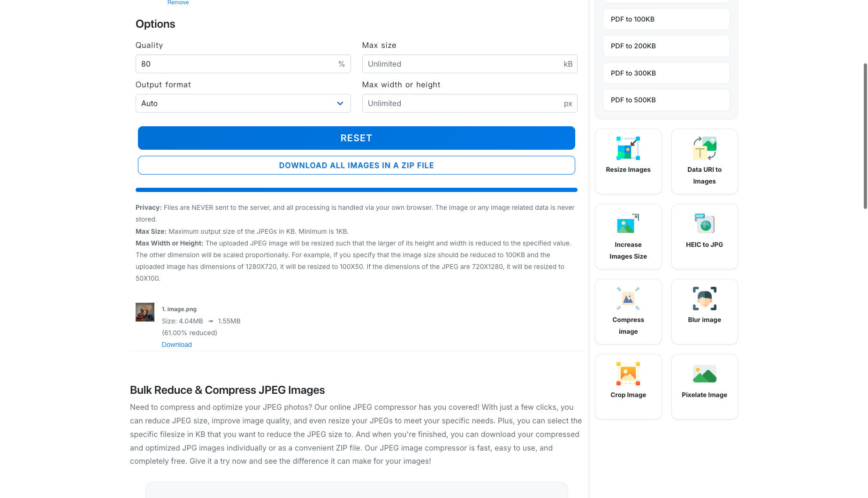Select the PDF to 500KB option
This screenshot has height=498, width=868.
[x=666, y=100]
